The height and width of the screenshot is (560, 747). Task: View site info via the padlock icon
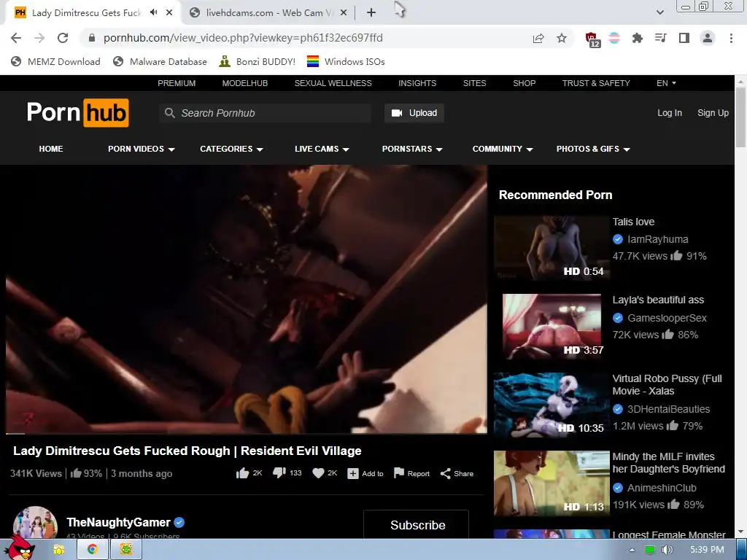pos(92,38)
